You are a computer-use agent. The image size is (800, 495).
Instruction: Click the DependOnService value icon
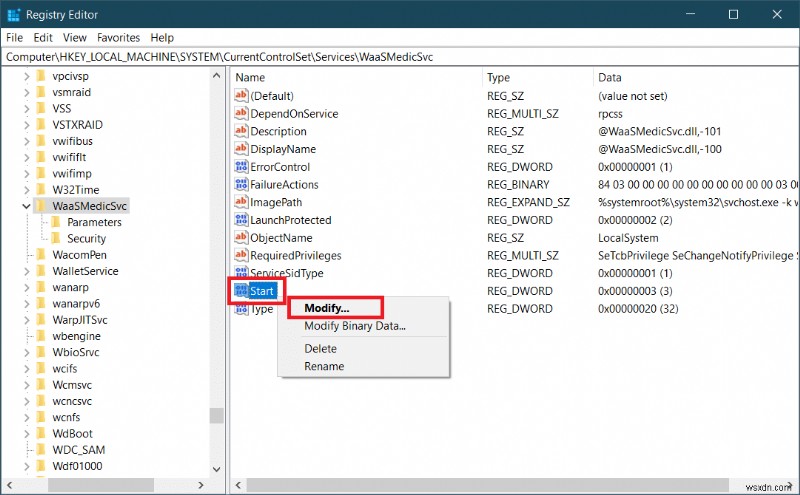click(x=241, y=113)
